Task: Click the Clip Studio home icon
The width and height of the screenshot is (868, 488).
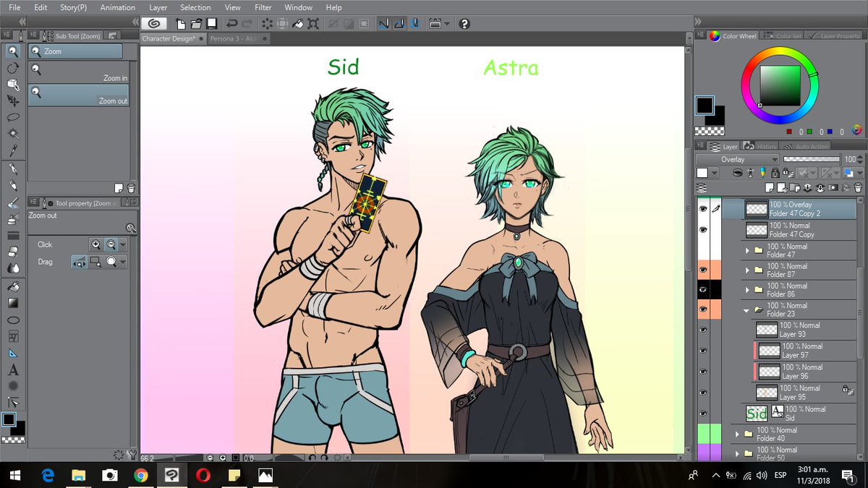Action: pos(154,23)
